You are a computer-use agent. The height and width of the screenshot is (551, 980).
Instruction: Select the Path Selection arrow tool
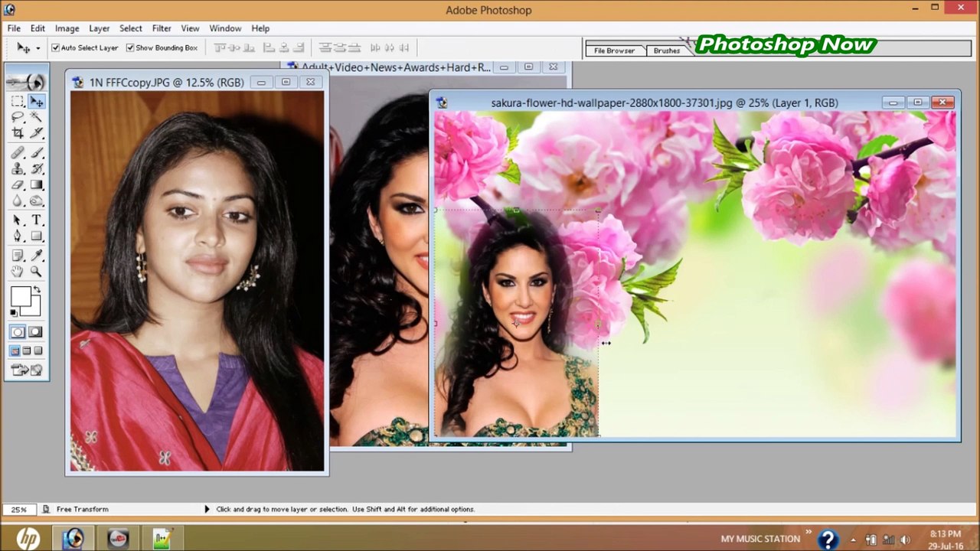tap(18, 220)
